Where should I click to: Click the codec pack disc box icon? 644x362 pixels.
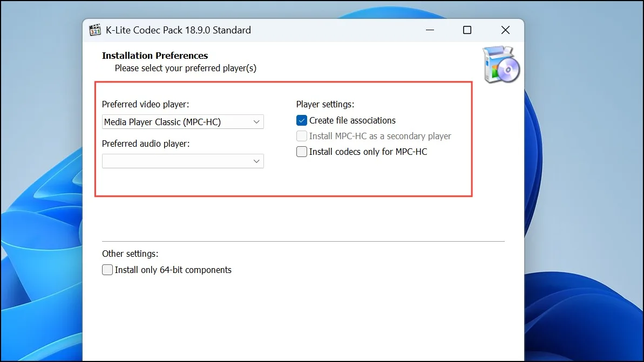click(x=501, y=64)
